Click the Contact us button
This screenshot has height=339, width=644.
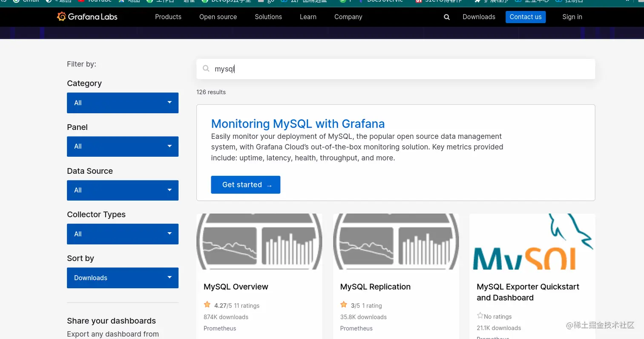click(x=526, y=17)
